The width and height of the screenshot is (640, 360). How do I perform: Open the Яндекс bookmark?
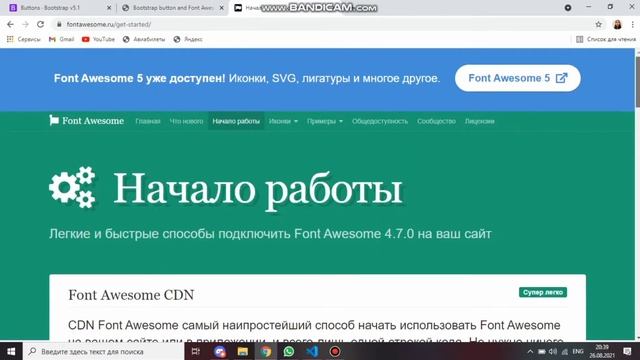188,39
